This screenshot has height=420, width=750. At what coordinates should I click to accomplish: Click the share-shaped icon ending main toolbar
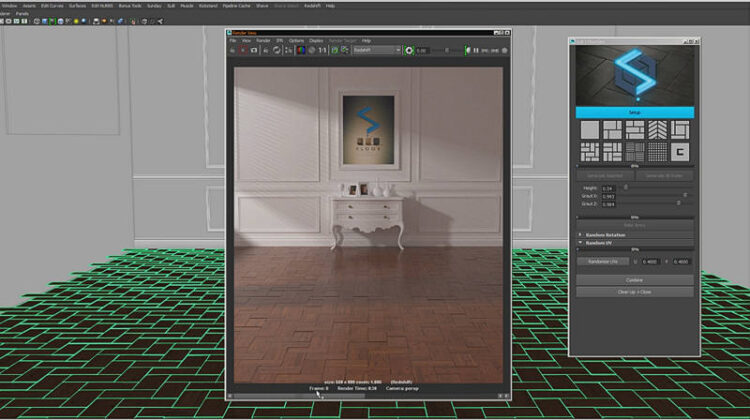tap(160, 21)
